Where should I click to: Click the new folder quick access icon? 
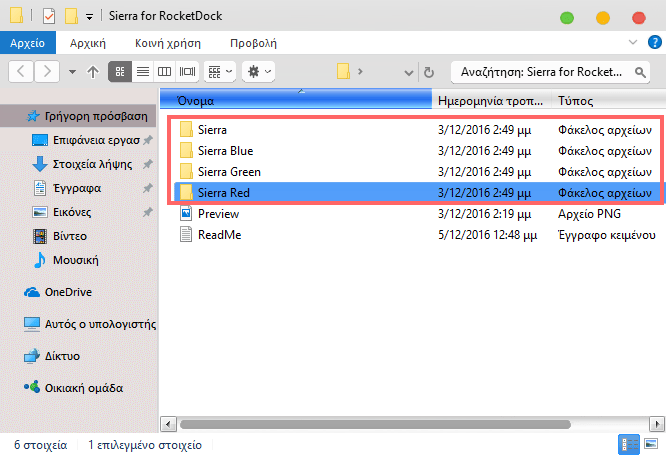coord(71,16)
